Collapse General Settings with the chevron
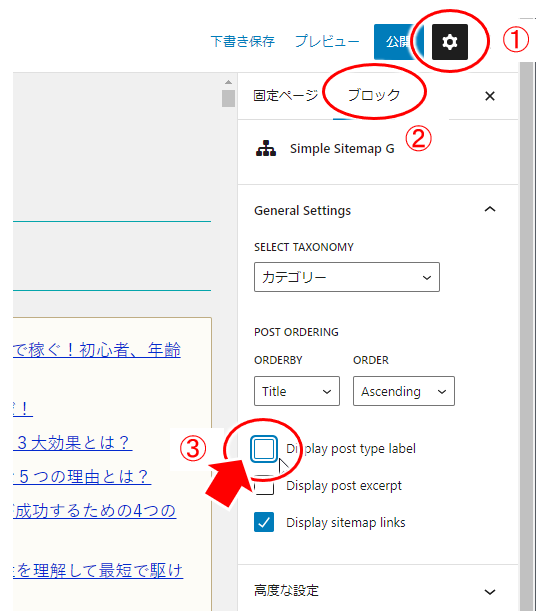546x611 pixels. (x=490, y=210)
